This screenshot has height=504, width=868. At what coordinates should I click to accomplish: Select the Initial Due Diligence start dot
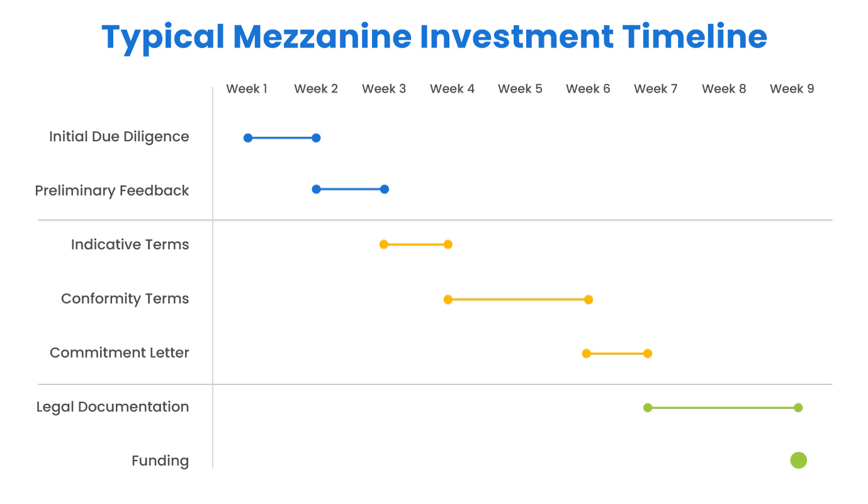click(x=248, y=138)
